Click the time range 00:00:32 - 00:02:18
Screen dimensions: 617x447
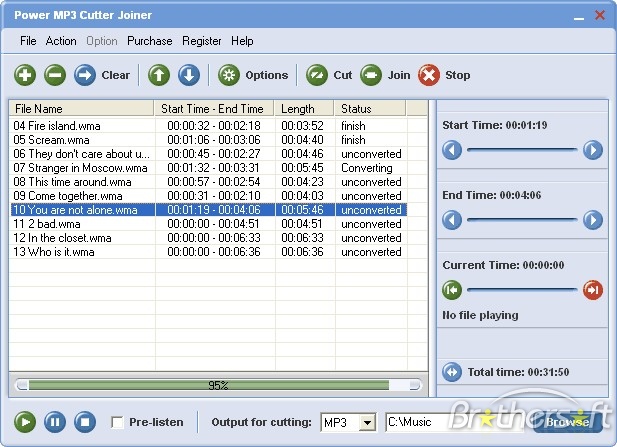tap(214, 126)
